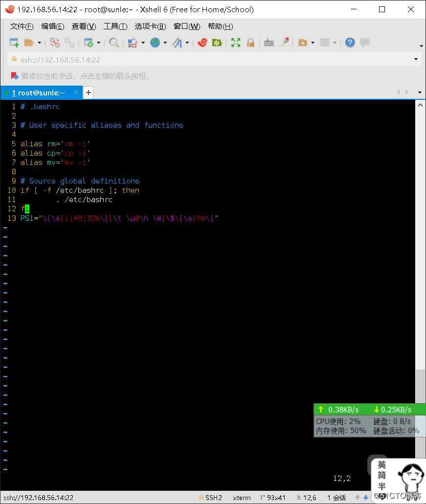Click the green Xmanager toolbar icon
This screenshot has width=426, height=504.
pos(217,43)
